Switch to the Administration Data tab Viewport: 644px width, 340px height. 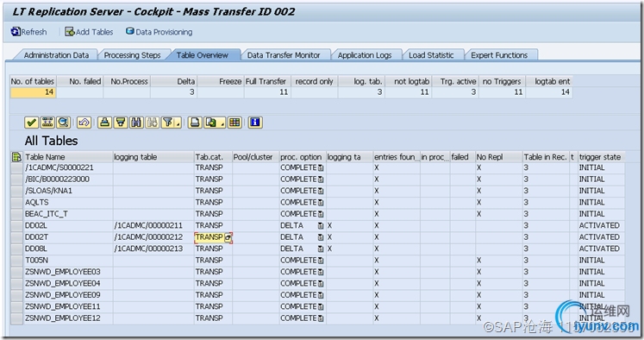[56, 55]
